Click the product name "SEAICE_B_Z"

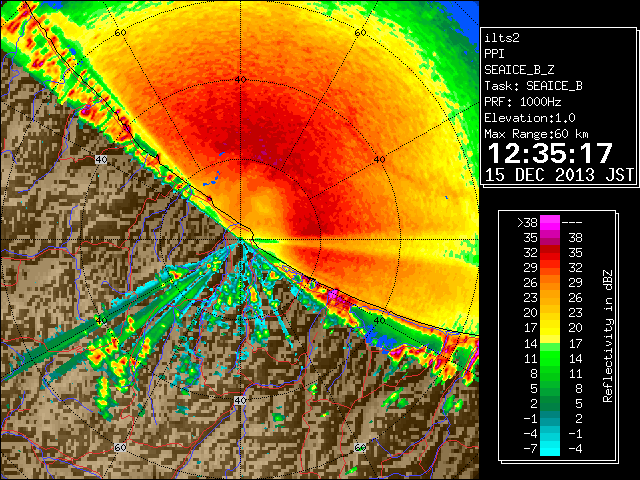[x=519, y=70]
